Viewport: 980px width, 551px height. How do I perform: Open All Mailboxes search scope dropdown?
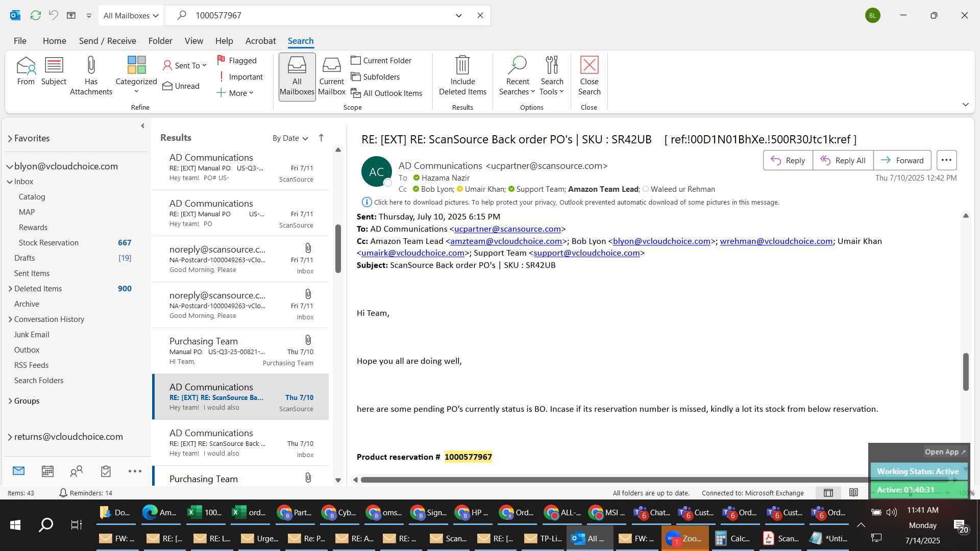[131, 15]
